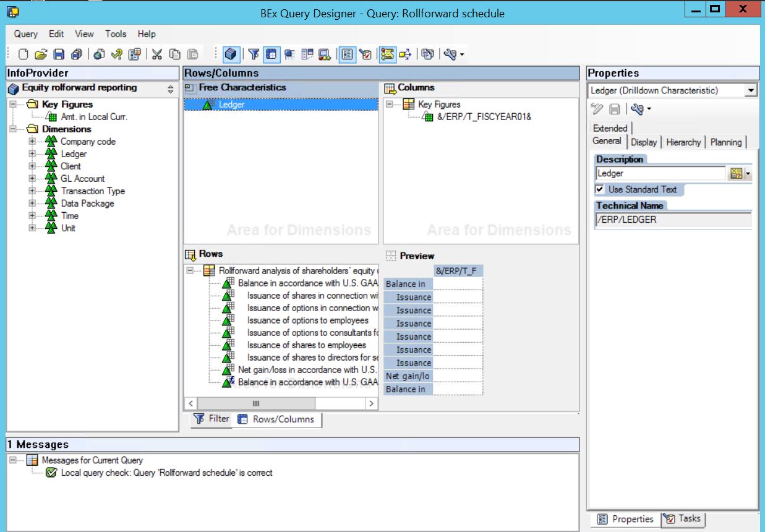Image resolution: width=765 pixels, height=532 pixels.
Task: Uncheck the Use Standard Text checkbox
Action: 600,189
